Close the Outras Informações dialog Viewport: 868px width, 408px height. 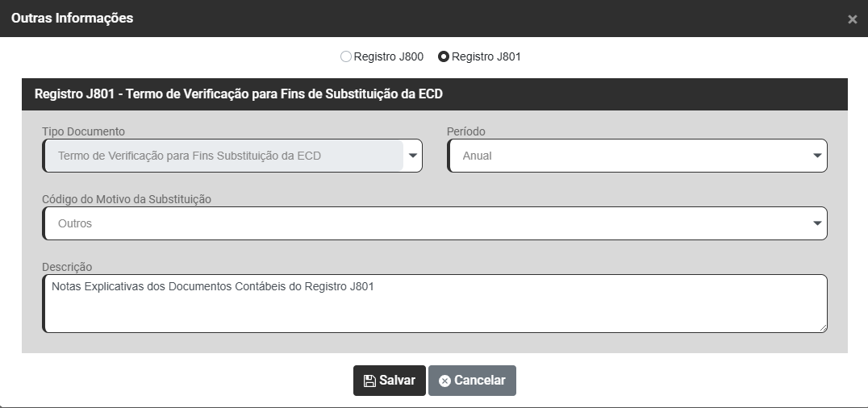[852, 19]
